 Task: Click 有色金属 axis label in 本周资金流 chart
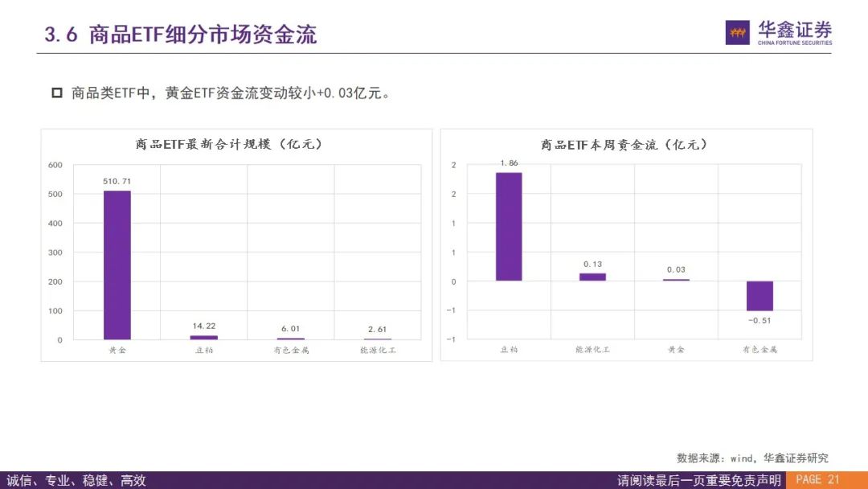point(759,349)
